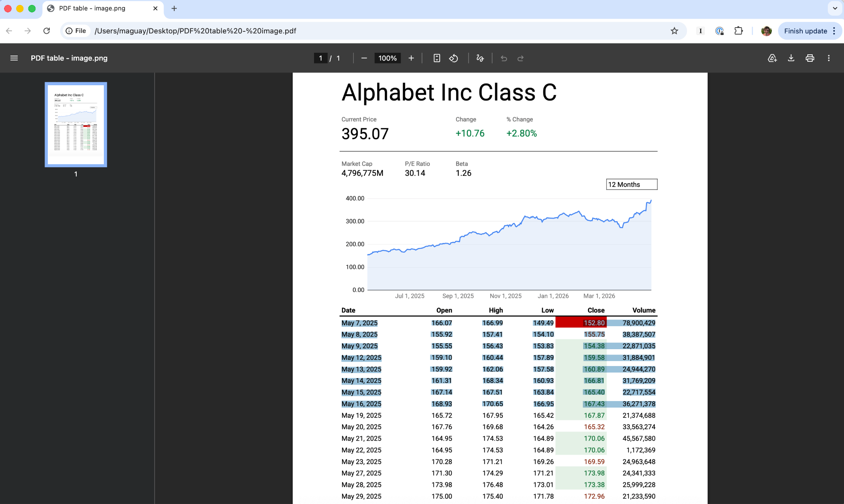Reload the current page

47,31
